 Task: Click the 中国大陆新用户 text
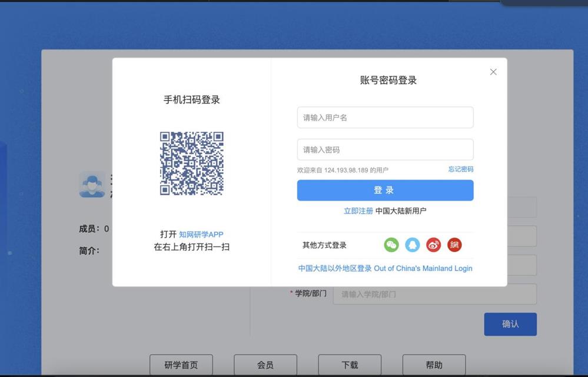tap(401, 211)
